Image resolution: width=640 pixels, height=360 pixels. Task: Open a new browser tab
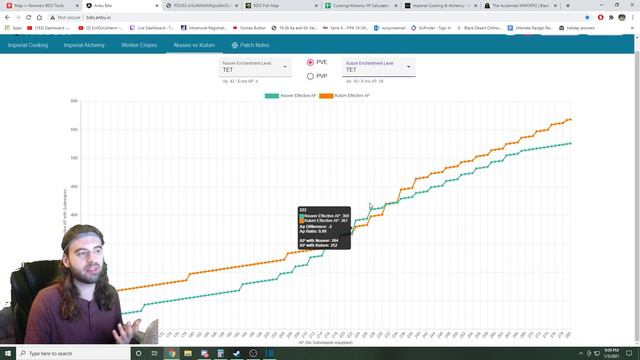(568, 6)
